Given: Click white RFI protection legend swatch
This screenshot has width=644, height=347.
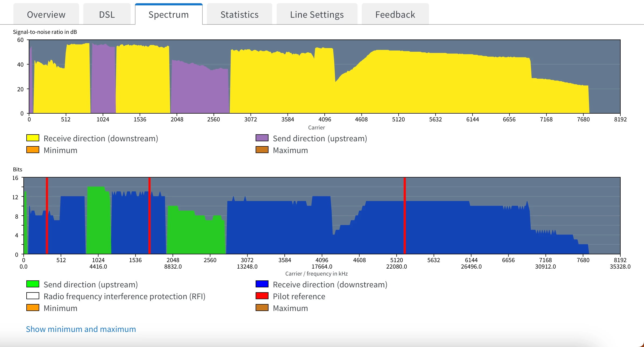Looking at the screenshot, I should (33, 296).
